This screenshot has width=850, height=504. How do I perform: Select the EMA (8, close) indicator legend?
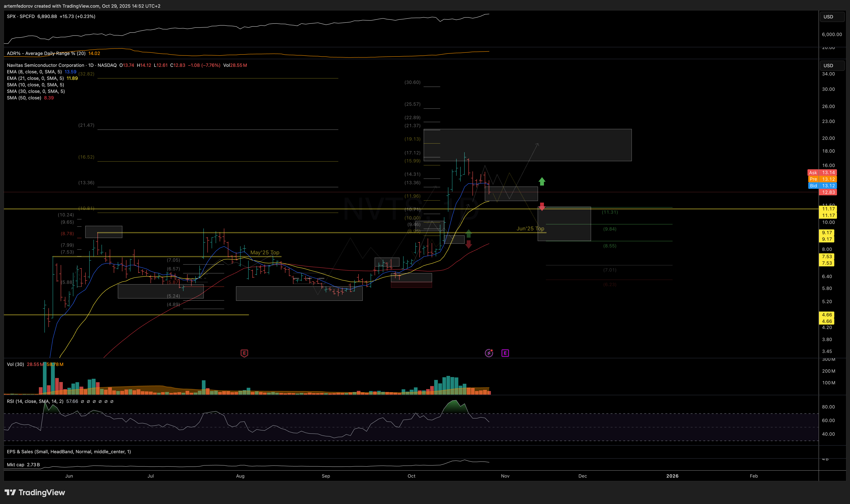pos(34,72)
